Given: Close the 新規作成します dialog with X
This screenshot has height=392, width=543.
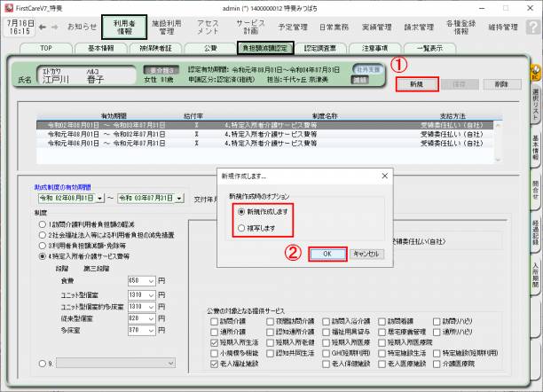Looking at the screenshot, I should [x=382, y=177].
